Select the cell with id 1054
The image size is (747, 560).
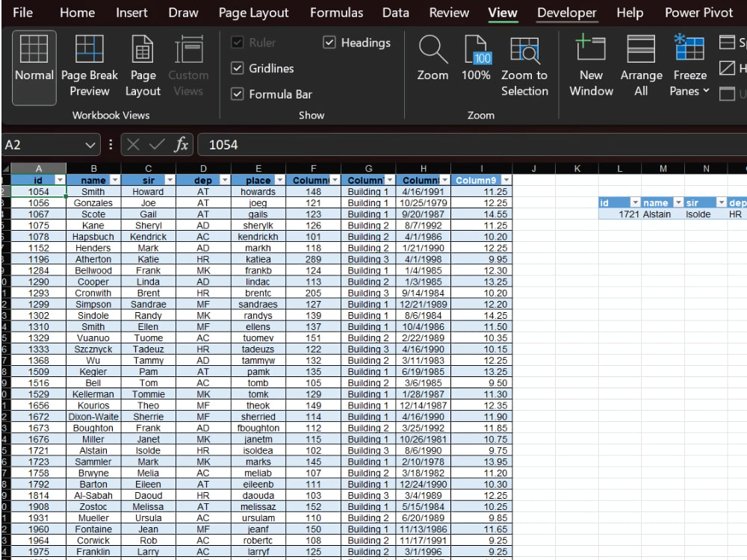coord(39,191)
